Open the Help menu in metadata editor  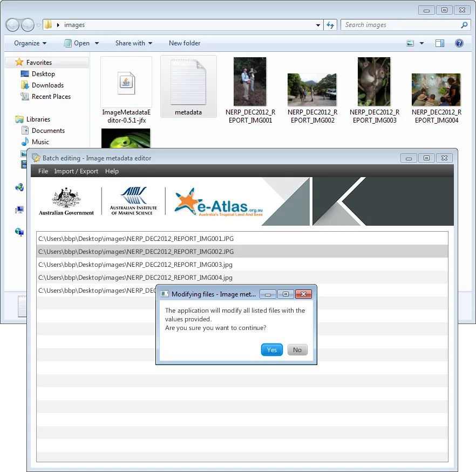tap(112, 171)
